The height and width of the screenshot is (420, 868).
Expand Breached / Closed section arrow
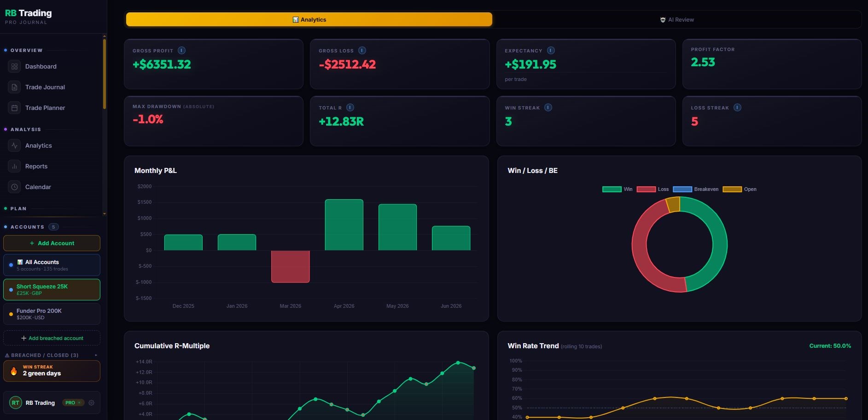tap(96, 355)
